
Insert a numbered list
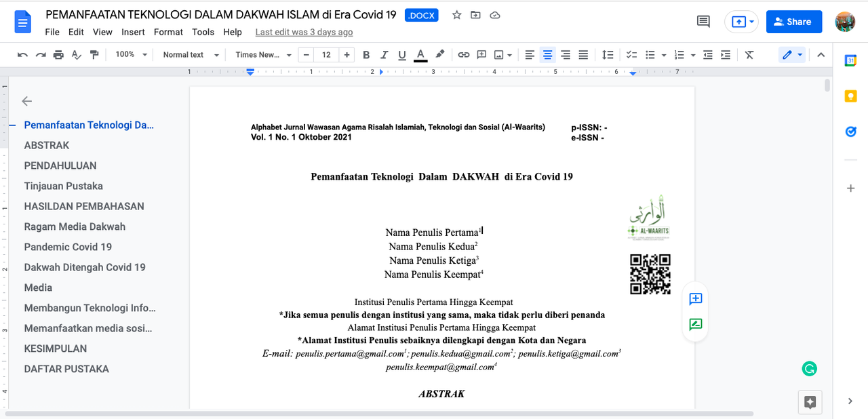tap(679, 55)
